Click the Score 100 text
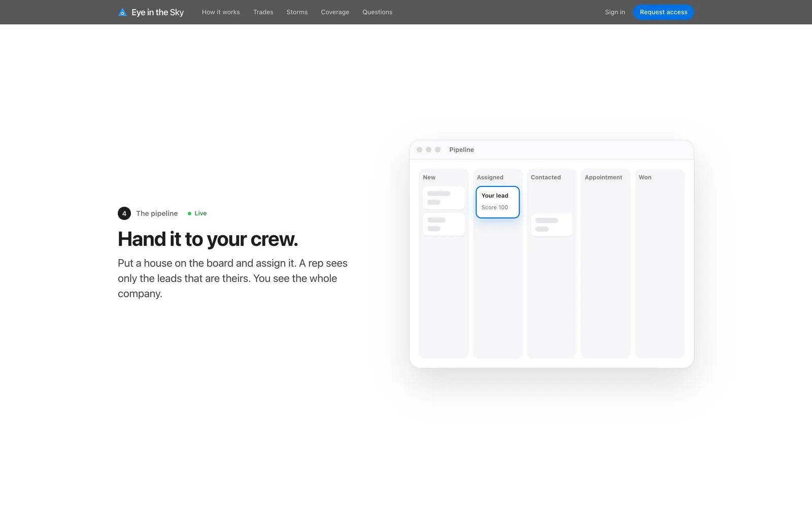 coord(495,207)
